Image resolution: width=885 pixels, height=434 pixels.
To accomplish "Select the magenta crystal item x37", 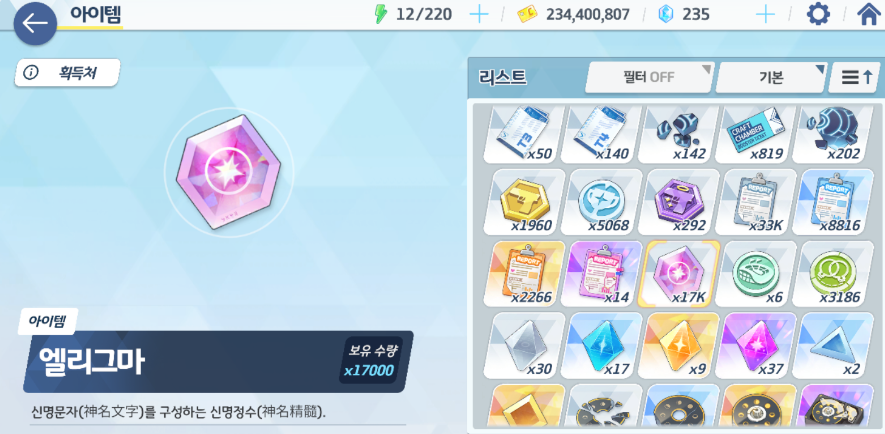I will pyautogui.click(x=756, y=345).
